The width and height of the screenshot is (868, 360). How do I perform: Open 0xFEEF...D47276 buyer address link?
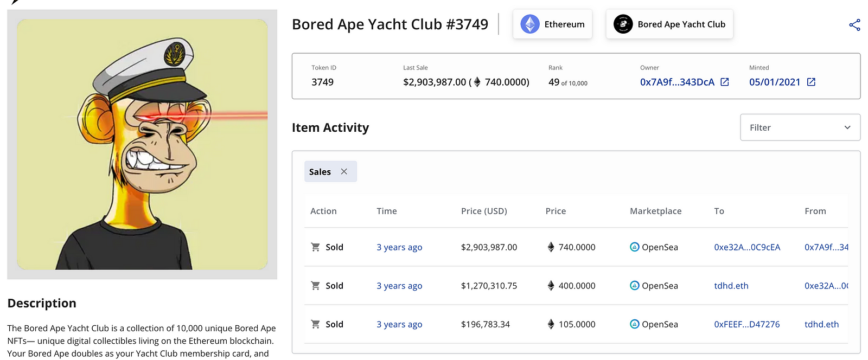pyautogui.click(x=747, y=324)
